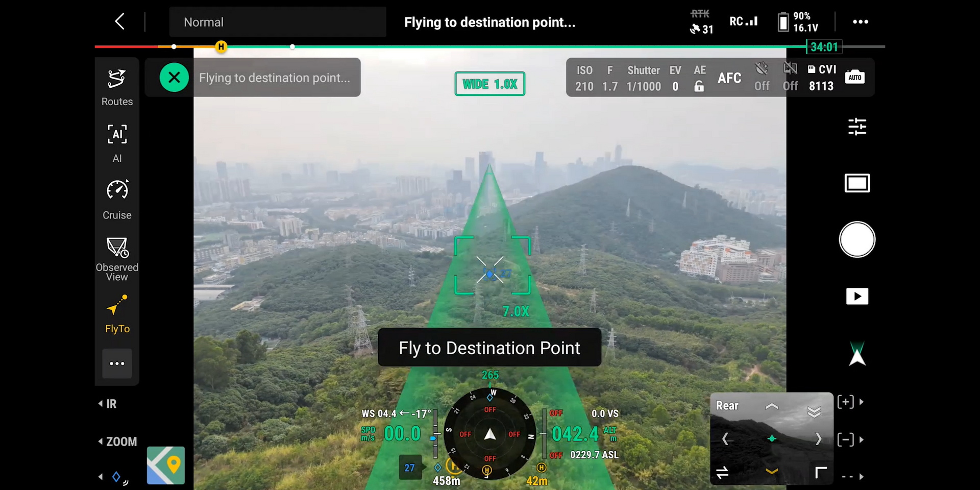Open the AI recognition tool
This screenshot has height=490, width=980.
117,143
